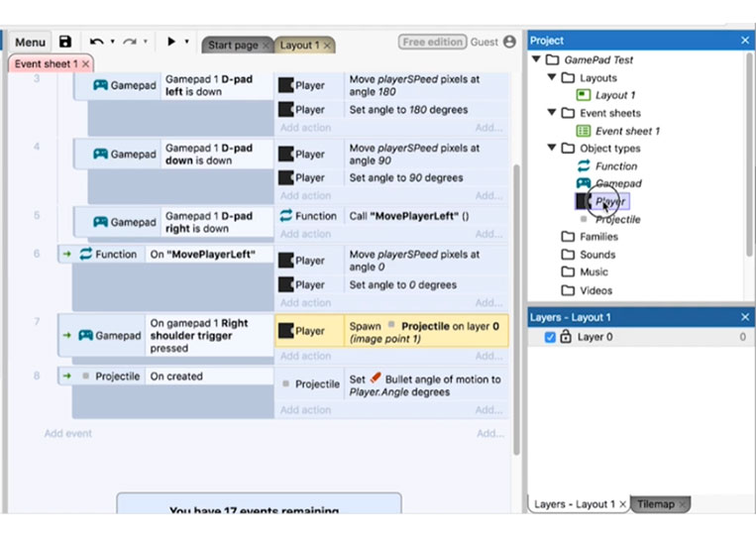Close the Layout 1 tab
756x536 pixels.
[327, 46]
